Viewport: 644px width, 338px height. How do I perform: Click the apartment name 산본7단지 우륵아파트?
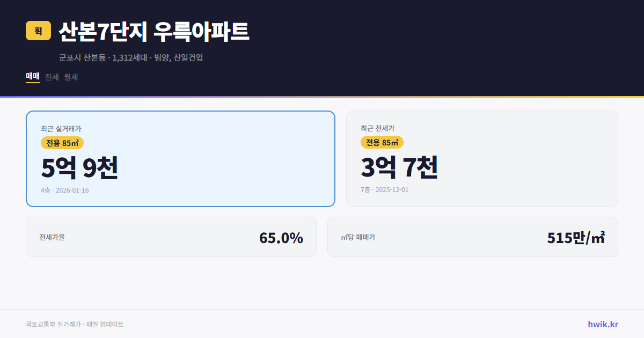[x=154, y=31]
